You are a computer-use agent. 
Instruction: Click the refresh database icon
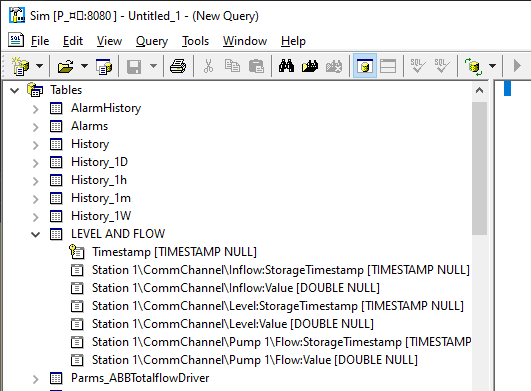pyautogui.click(x=473, y=66)
